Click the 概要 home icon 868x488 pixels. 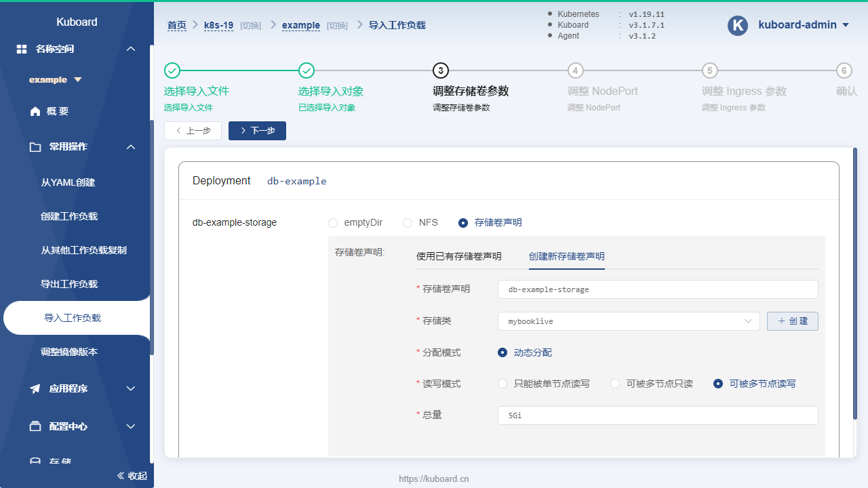pos(35,112)
